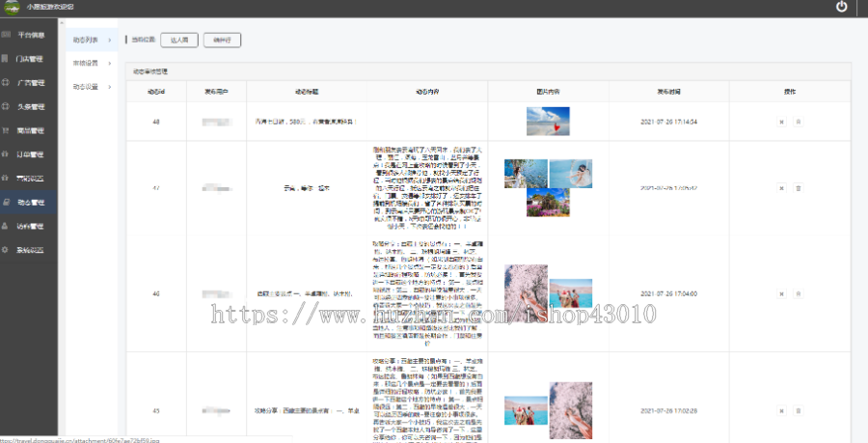Delete row 47 with trash icon
This screenshot has height=443, width=868.
tap(798, 188)
